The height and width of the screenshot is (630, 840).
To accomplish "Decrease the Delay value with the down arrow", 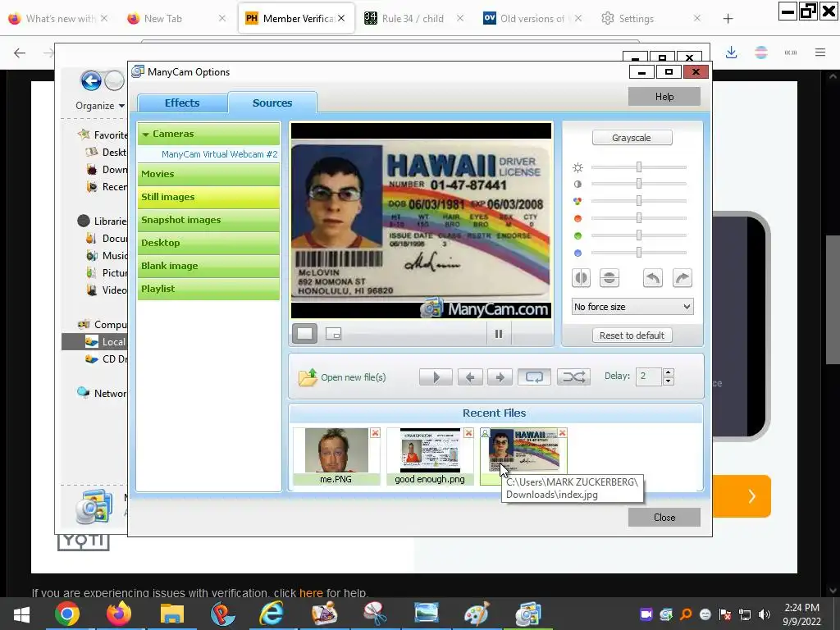I will [668, 381].
